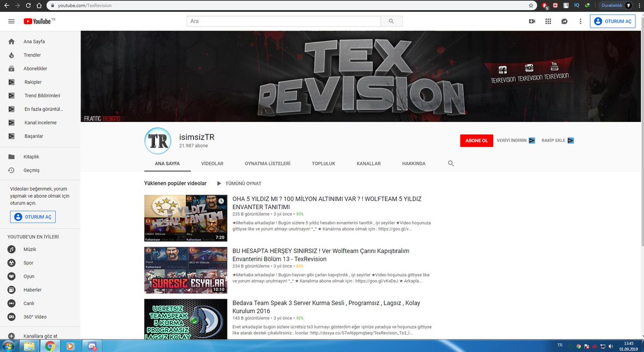Open Başarılar in sidebar

[34, 136]
